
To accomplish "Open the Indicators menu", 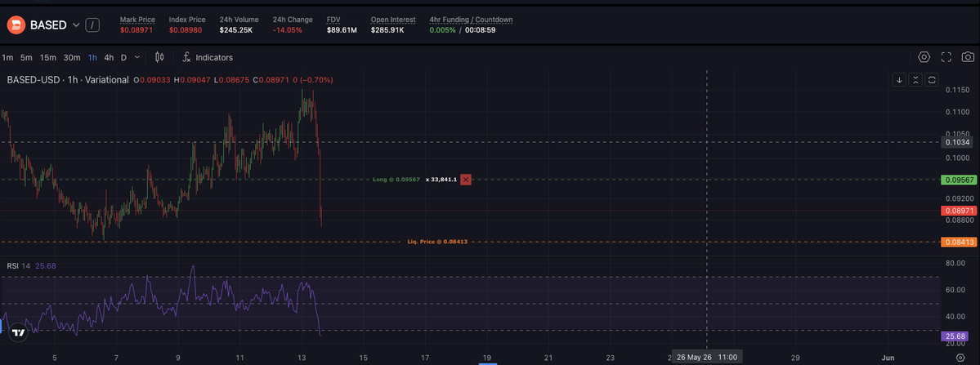I will [208, 57].
